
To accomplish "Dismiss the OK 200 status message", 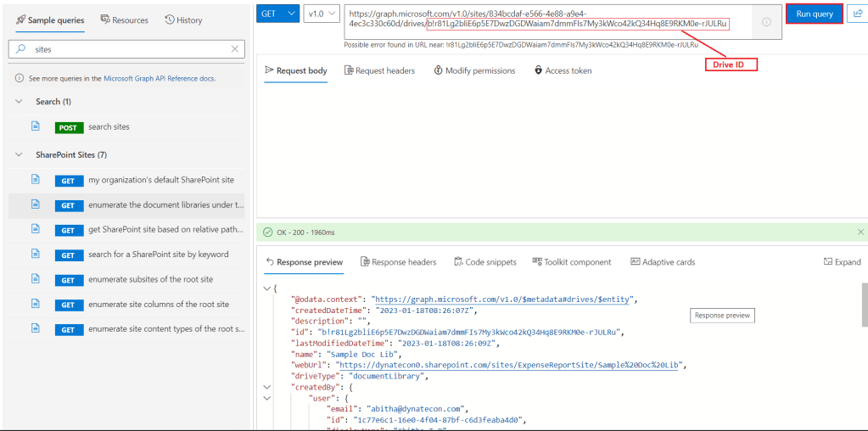I will 860,232.
